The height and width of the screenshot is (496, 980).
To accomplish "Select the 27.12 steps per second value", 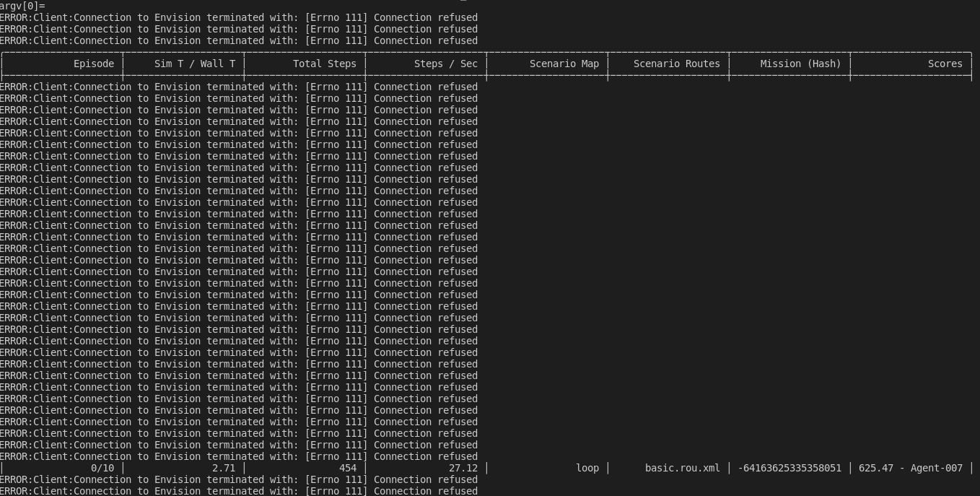I will [x=465, y=468].
